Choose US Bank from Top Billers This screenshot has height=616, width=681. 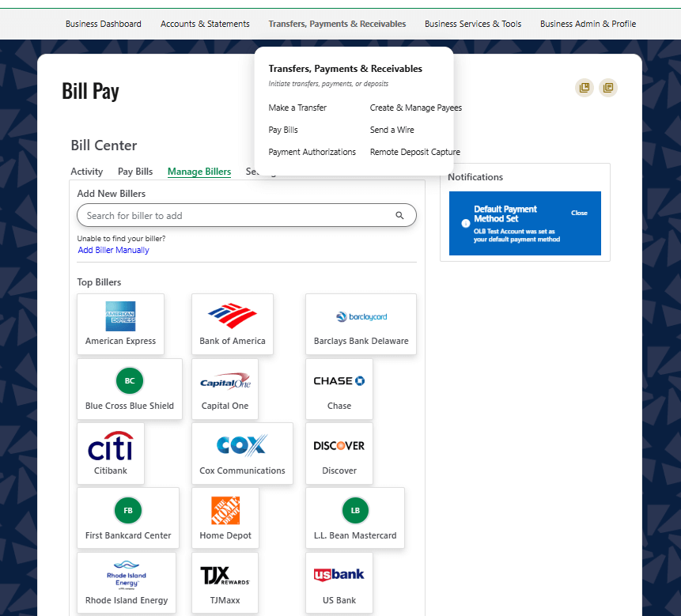[x=339, y=574]
